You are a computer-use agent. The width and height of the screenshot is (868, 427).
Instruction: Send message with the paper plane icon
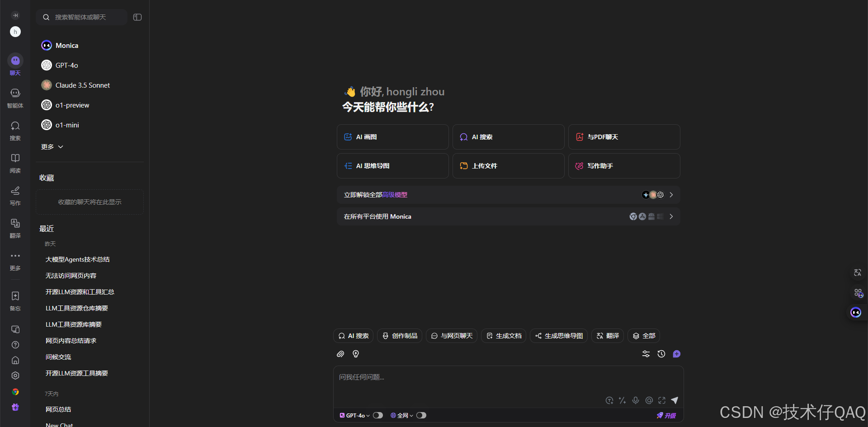pos(675,400)
